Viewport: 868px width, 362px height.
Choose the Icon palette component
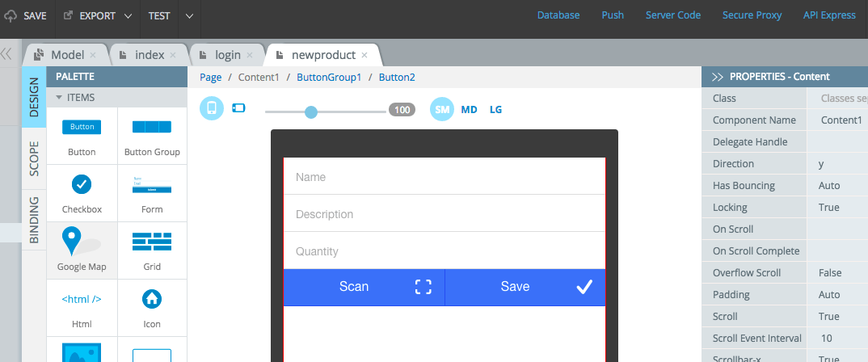tap(152, 299)
